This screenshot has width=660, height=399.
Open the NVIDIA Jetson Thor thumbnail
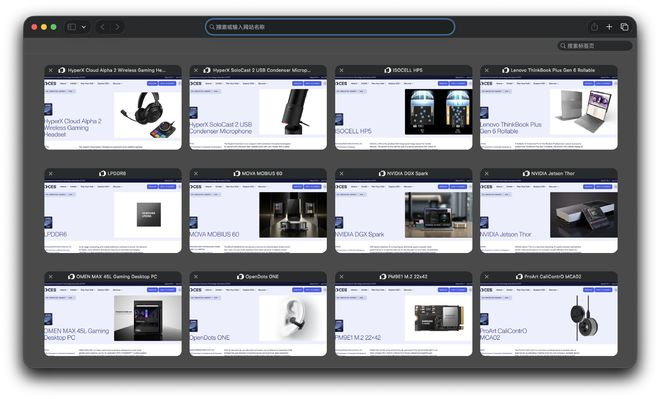[549, 216]
